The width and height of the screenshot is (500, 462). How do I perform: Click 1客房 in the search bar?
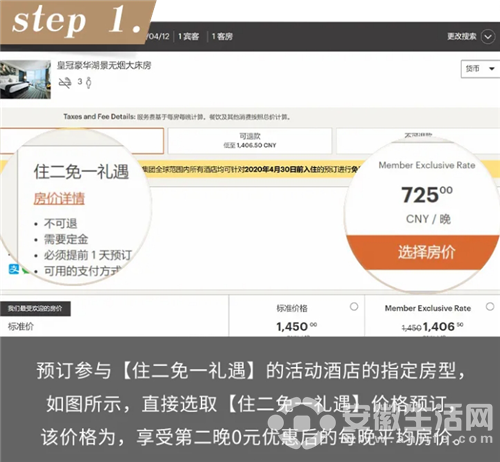(222, 37)
